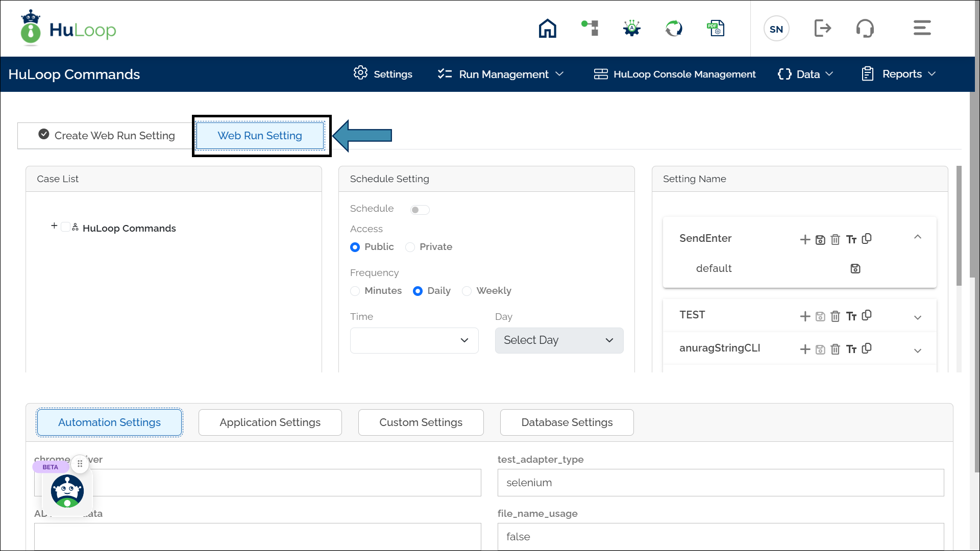980x551 pixels.
Task: Click the hamburger menu icon
Action: 922,28
